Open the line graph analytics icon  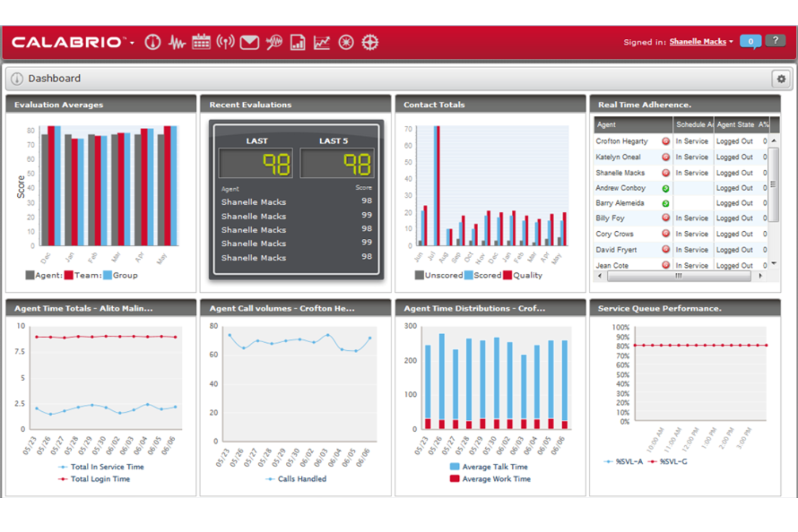tap(322, 42)
